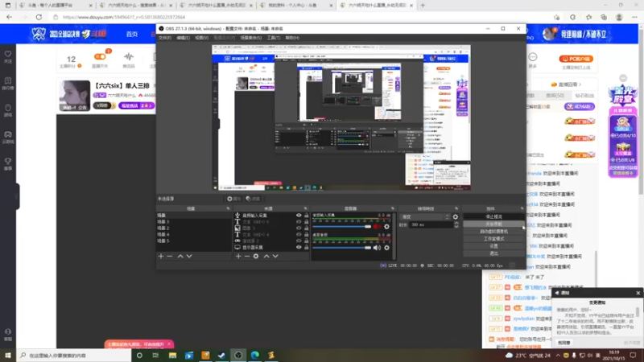
Task: Click the Windows Start button
Action: pyautogui.click(x=8, y=355)
